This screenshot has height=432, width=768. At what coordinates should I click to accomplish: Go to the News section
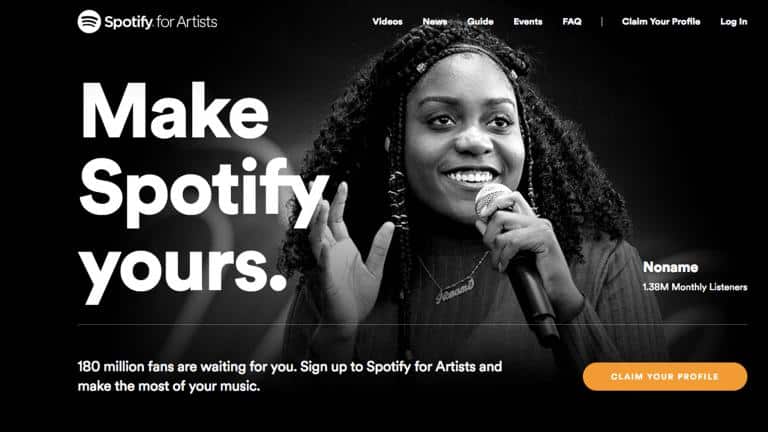coord(434,22)
